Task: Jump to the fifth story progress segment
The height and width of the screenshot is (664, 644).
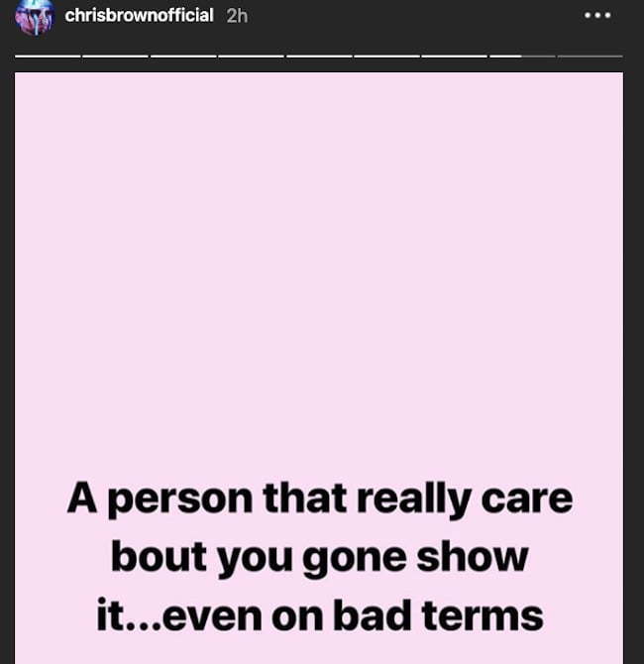Action: 319,55
